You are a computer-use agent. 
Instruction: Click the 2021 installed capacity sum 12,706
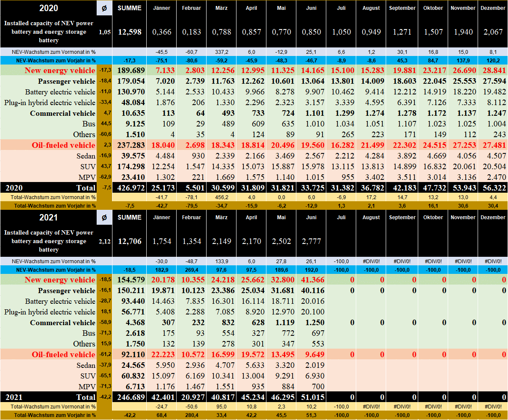click(x=129, y=241)
